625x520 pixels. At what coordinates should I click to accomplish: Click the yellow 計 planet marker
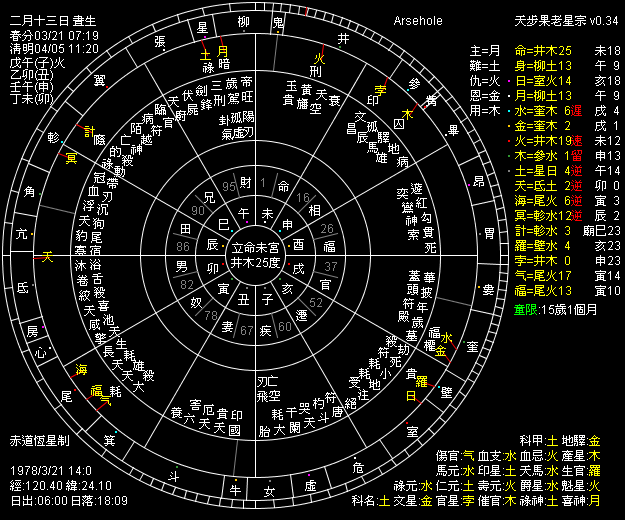point(89,131)
